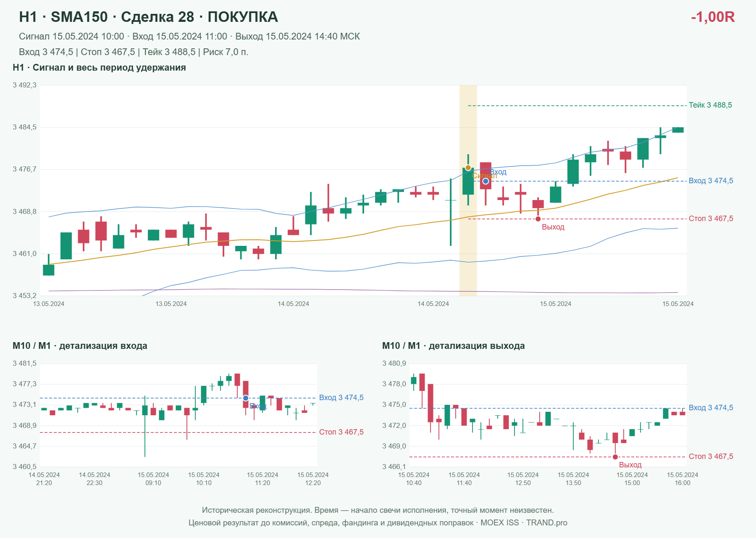The image size is (756, 538).
Task: Click 'Стоп 3 467,5' label on exit detail chart
Action: click(x=711, y=456)
